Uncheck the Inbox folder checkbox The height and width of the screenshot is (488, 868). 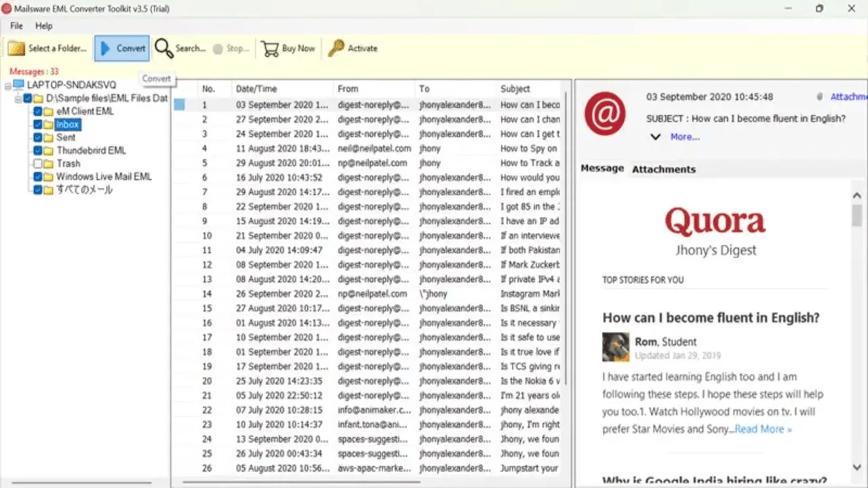[x=38, y=125]
